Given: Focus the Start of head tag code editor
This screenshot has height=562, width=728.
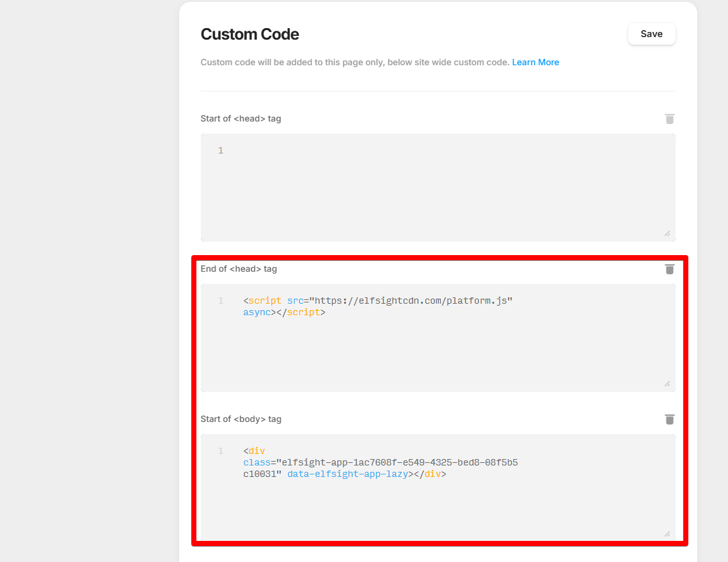Looking at the screenshot, I should click(438, 187).
